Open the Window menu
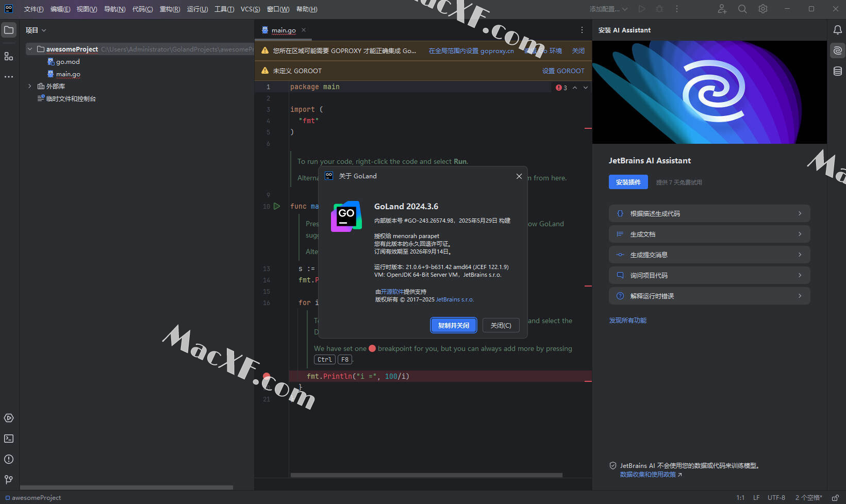Viewport: 846px width, 504px height. click(x=278, y=9)
